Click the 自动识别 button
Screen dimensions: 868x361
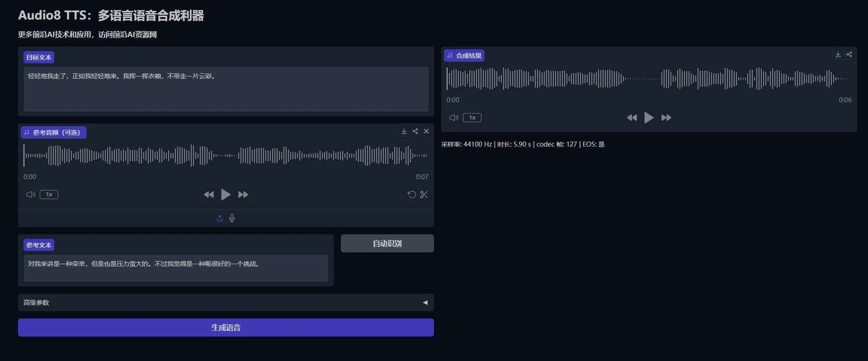(x=387, y=243)
